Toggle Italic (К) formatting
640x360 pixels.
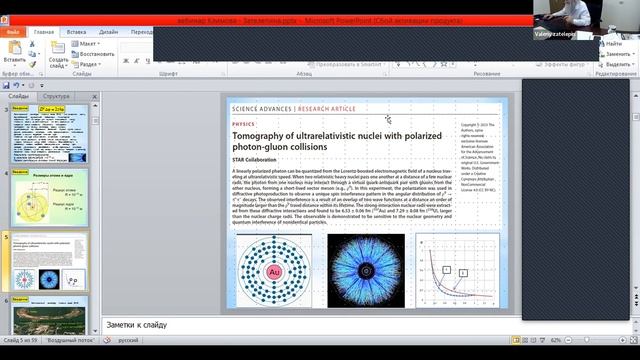coord(137,61)
